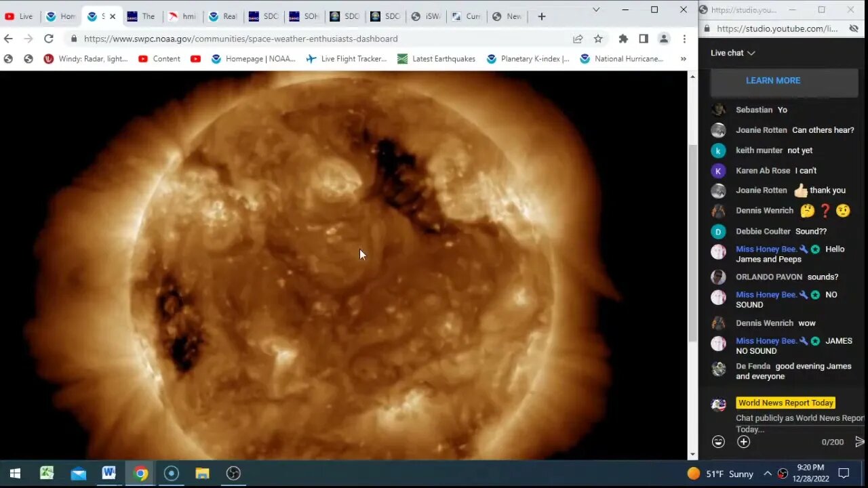This screenshot has height=488, width=868.
Task: View site info lock icon in address bar
Action: [74, 39]
